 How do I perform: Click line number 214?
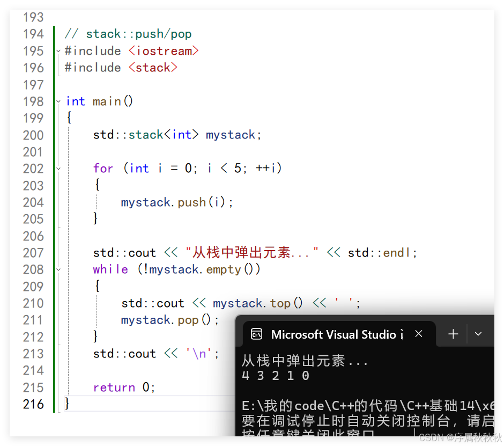tap(33, 371)
